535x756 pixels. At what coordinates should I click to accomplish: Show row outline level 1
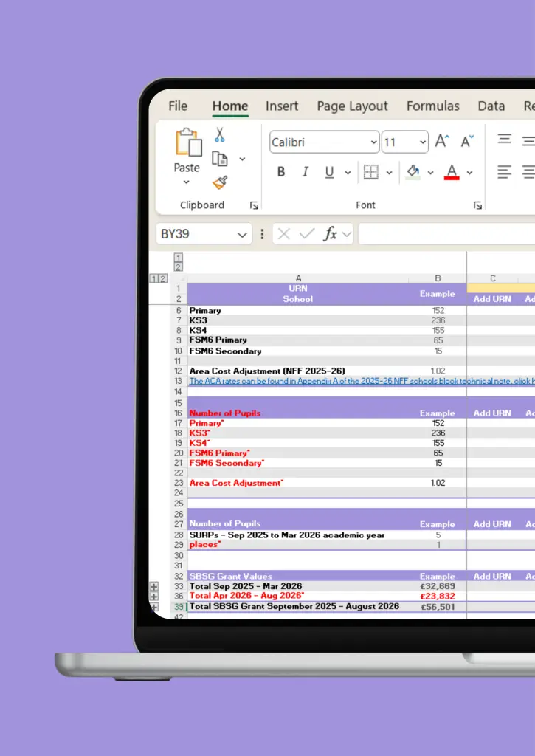pyautogui.click(x=154, y=278)
